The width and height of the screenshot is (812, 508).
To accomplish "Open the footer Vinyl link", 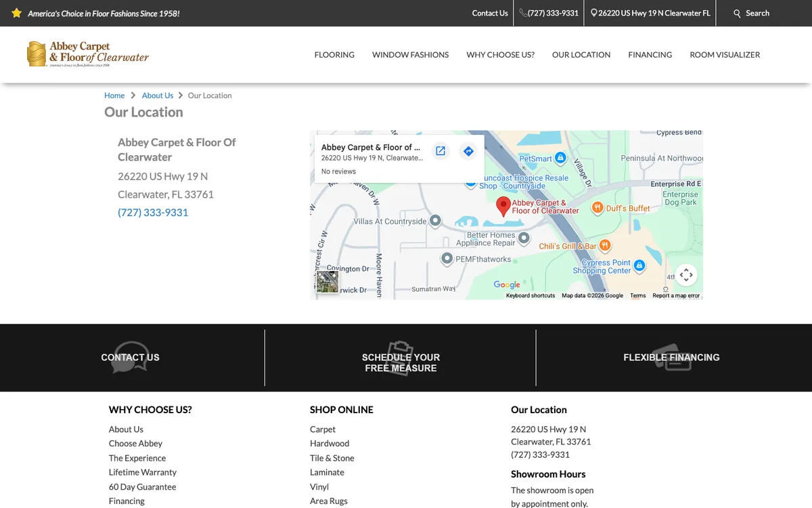I will 319,487.
